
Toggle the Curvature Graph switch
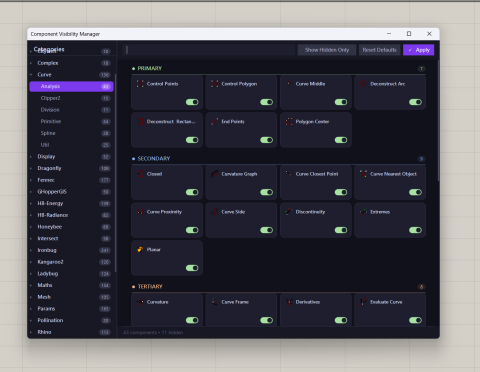click(x=266, y=192)
